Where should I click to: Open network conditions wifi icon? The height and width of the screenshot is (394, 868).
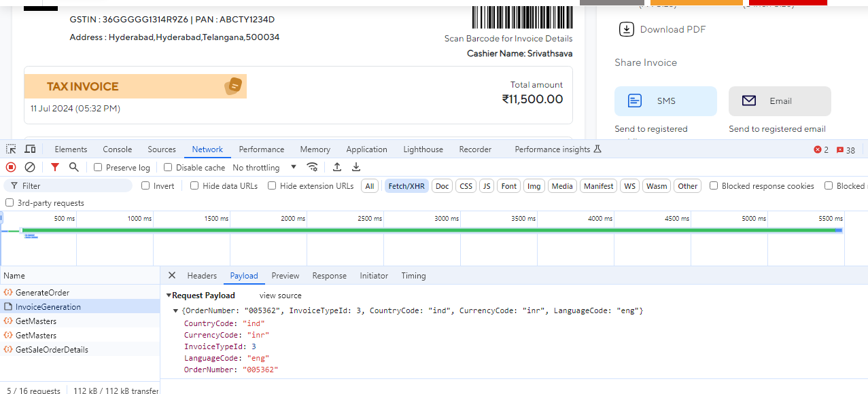pos(313,167)
